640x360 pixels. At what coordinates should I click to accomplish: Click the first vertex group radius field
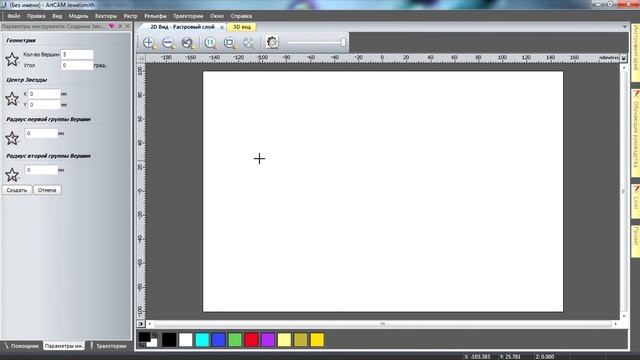41,133
